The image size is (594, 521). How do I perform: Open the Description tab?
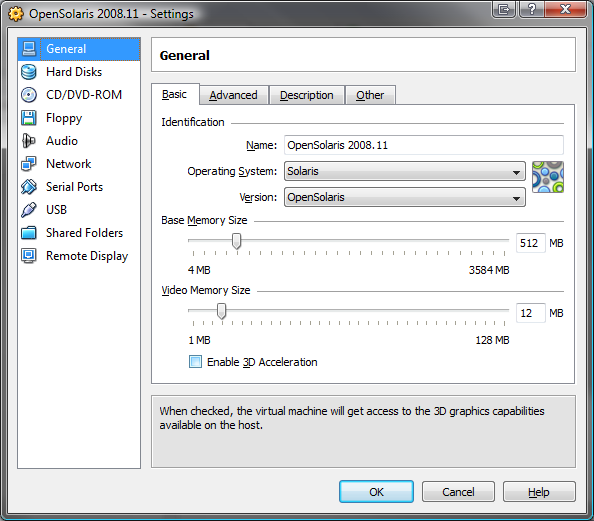[x=306, y=95]
